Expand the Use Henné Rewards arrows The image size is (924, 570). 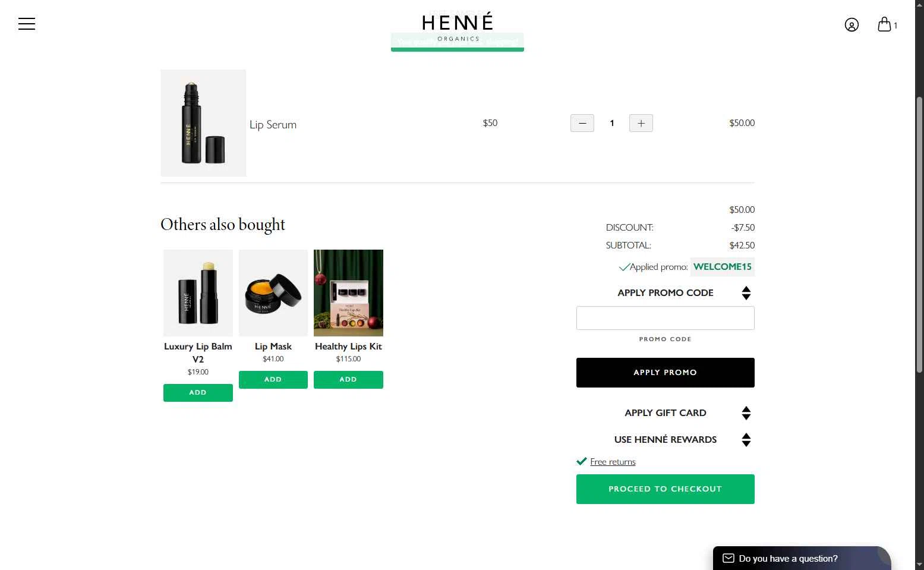tap(746, 440)
